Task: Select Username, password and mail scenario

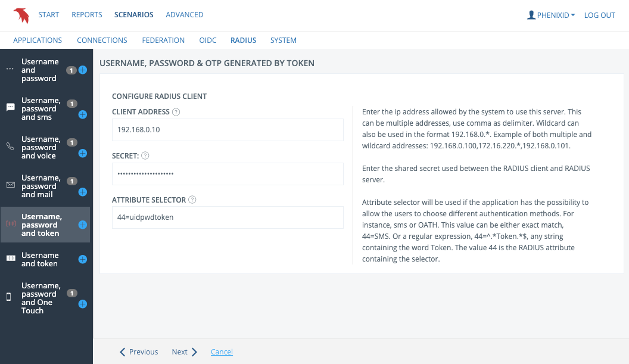Action: 41,186
